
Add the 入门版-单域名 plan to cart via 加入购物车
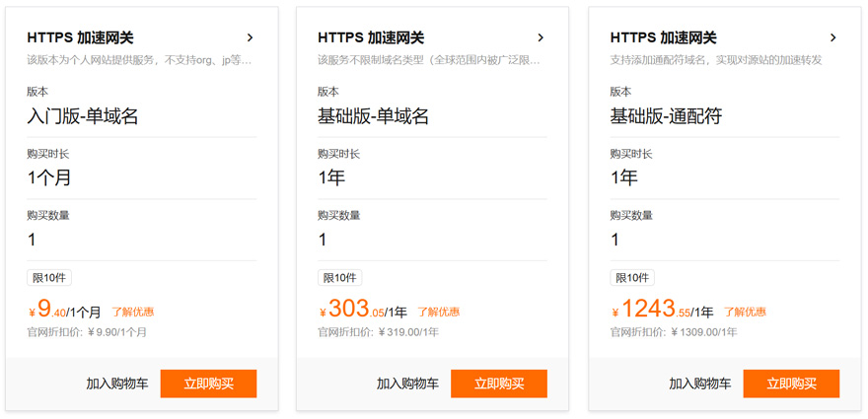click(117, 384)
